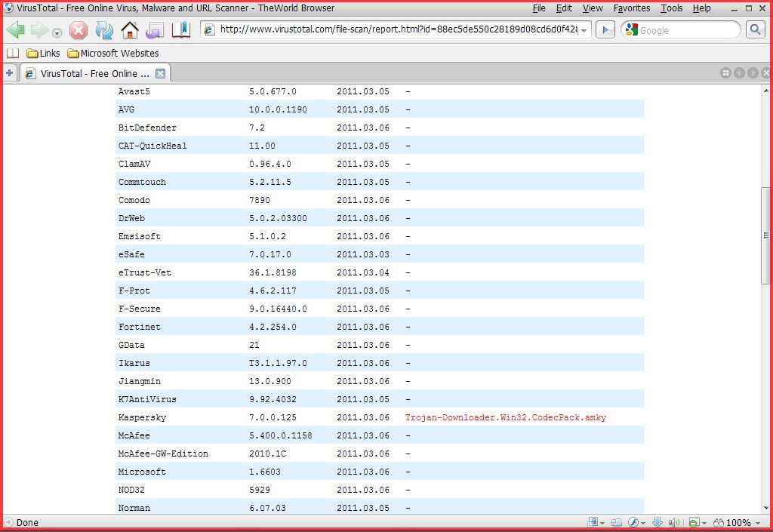773x532 pixels.
Task: Click the F-Secure version 9.0.16440.0
Action: click(x=278, y=309)
